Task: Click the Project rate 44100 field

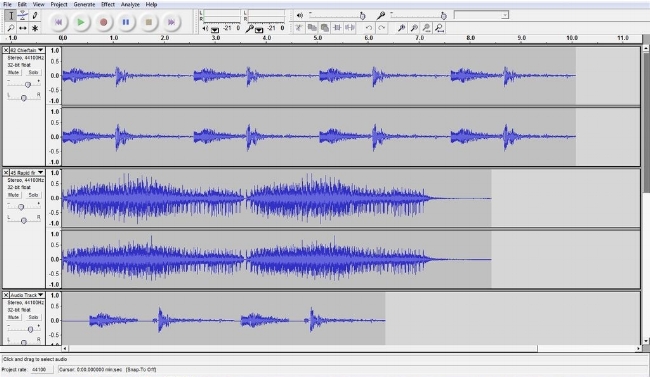Action: coord(41,370)
